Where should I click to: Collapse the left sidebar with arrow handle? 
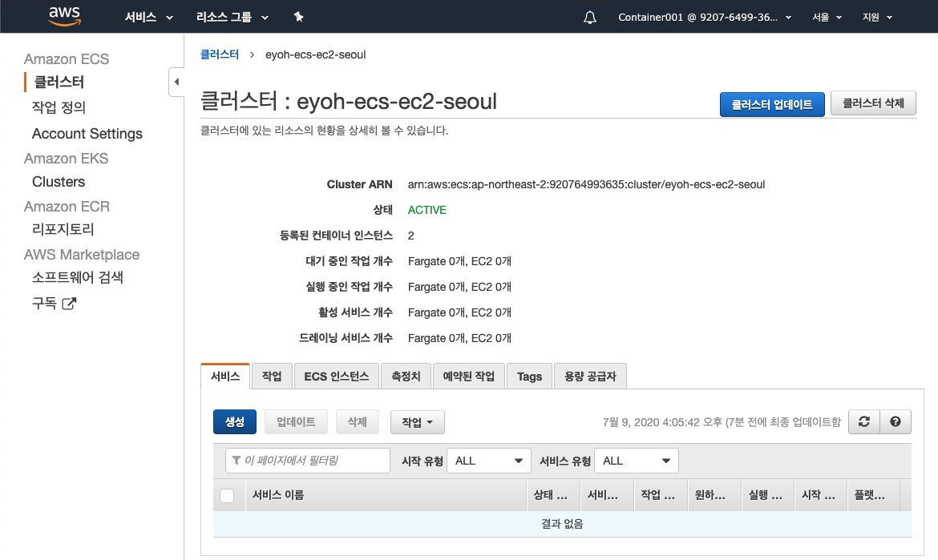click(176, 82)
